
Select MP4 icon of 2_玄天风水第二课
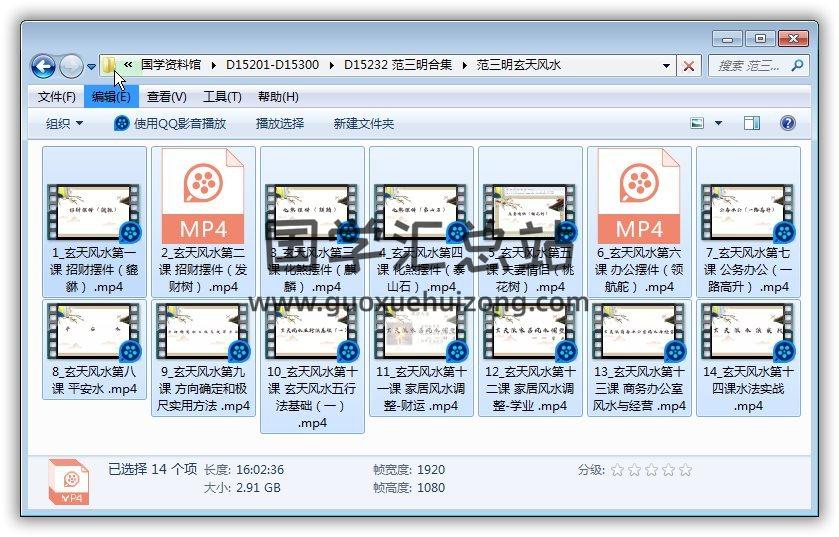(x=203, y=197)
